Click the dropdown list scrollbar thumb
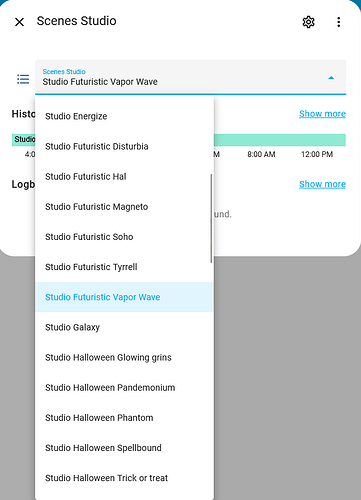Screen dimensions: 361x500 click(211, 218)
